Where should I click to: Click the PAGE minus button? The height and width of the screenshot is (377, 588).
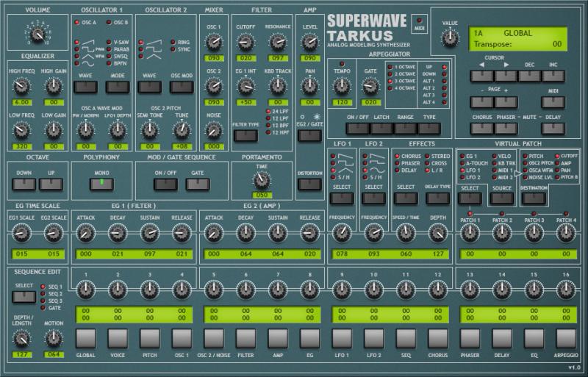point(482,102)
